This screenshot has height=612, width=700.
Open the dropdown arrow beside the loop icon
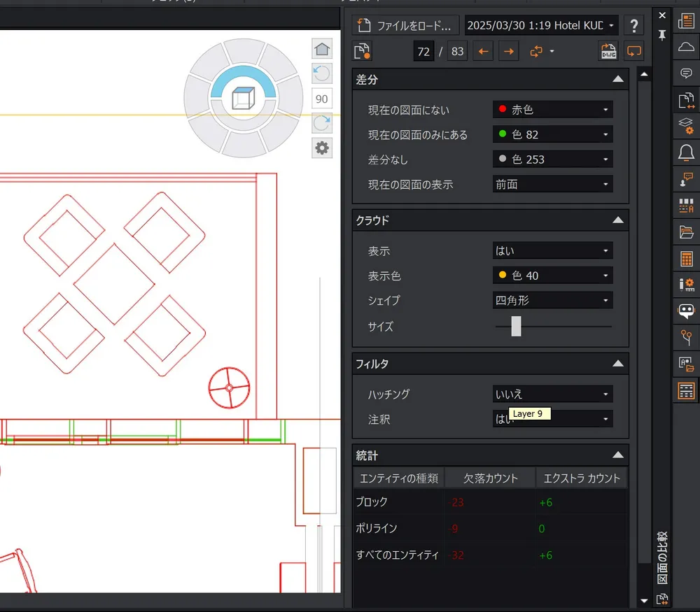552,52
